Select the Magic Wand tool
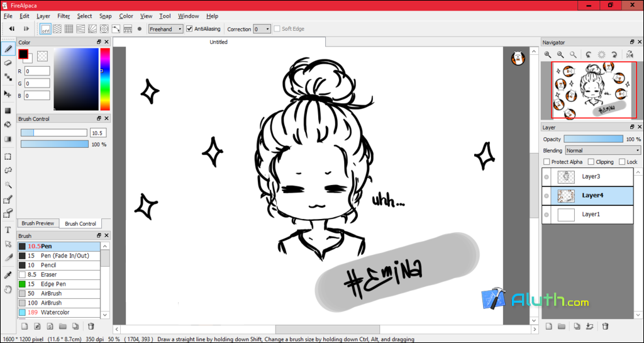The height and width of the screenshot is (343, 644). point(8,185)
